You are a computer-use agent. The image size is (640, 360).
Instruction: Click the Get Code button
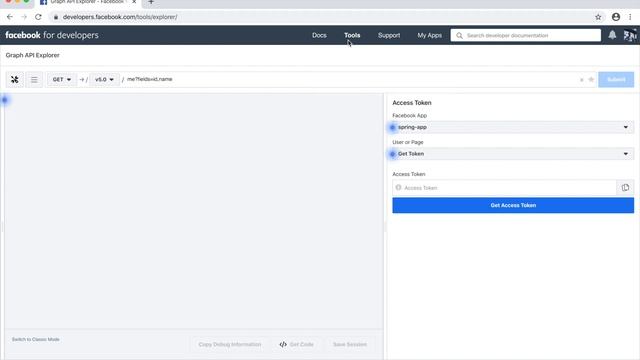click(x=297, y=344)
